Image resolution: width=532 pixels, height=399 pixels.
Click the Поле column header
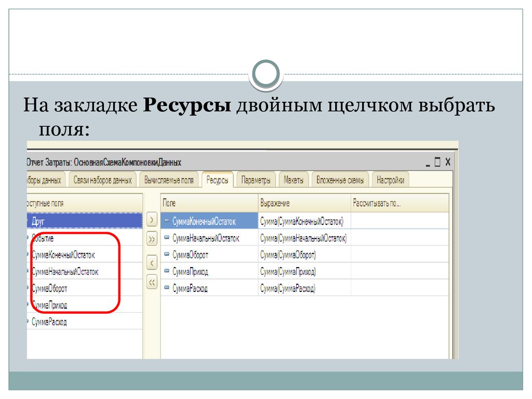(209, 203)
